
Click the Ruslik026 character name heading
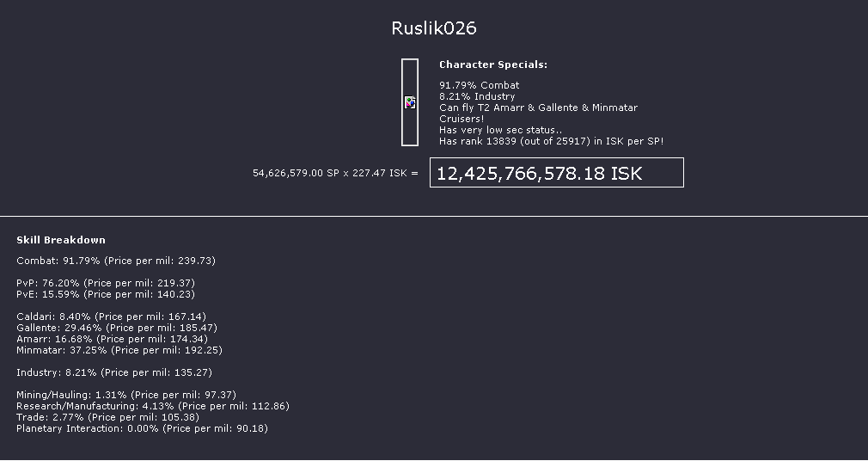coord(434,28)
